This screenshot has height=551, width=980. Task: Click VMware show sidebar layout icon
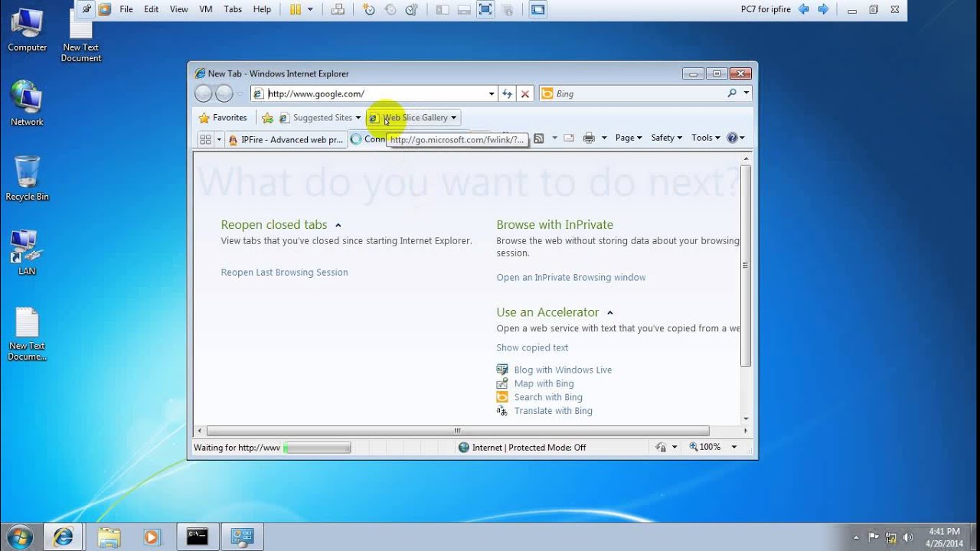click(442, 9)
